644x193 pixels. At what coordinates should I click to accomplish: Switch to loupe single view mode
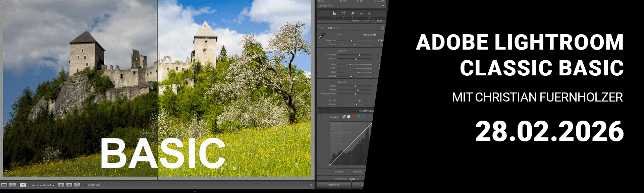click(4, 185)
